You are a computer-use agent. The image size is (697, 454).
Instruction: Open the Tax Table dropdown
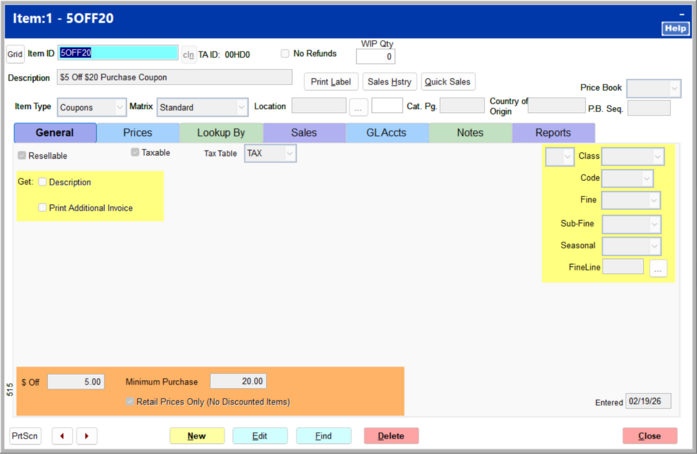coord(270,154)
